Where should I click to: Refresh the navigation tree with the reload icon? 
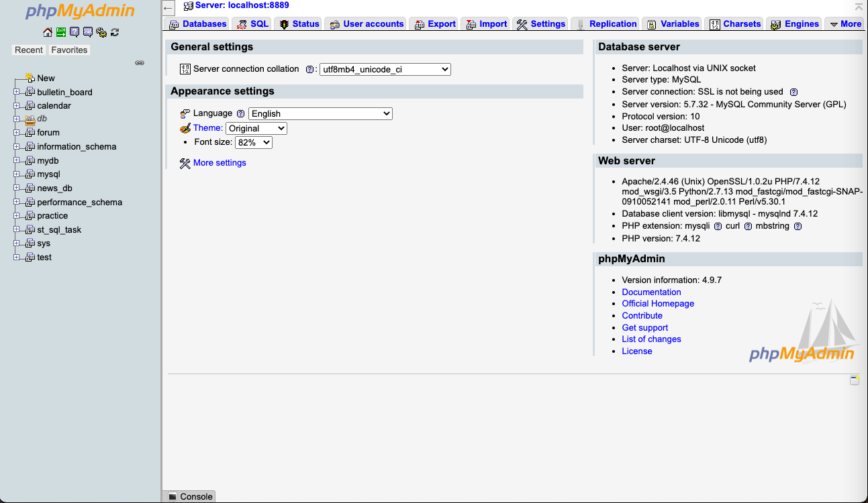click(x=114, y=32)
